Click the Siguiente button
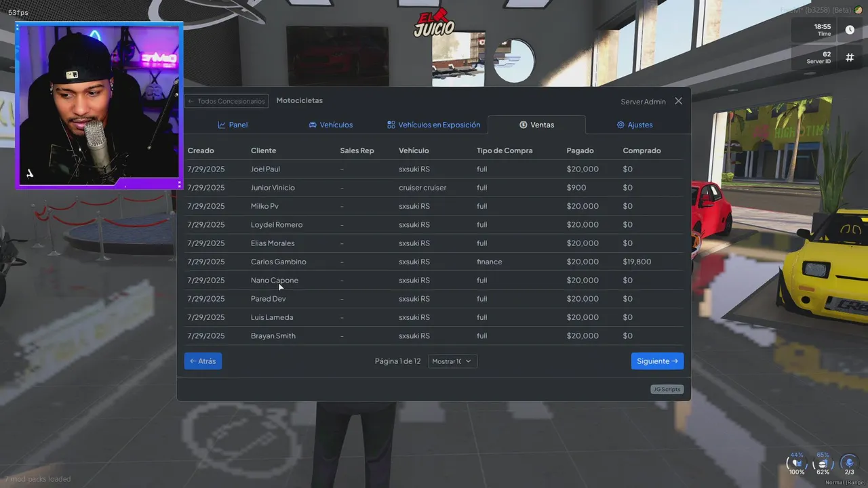868x488 pixels. point(657,361)
